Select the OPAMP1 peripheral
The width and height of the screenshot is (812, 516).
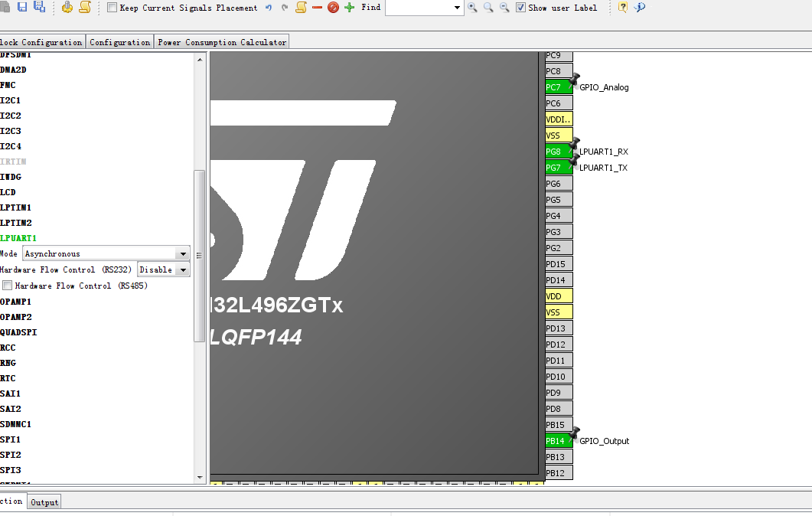tap(15, 302)
